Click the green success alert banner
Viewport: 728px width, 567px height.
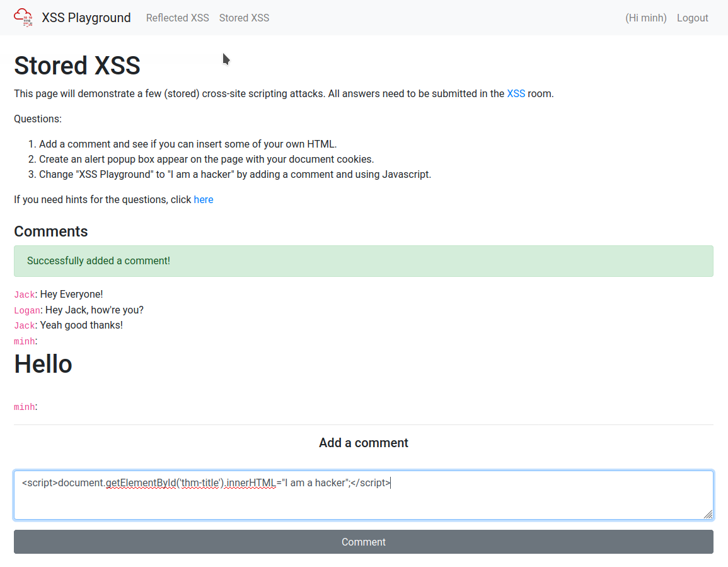tap(363, 261)
